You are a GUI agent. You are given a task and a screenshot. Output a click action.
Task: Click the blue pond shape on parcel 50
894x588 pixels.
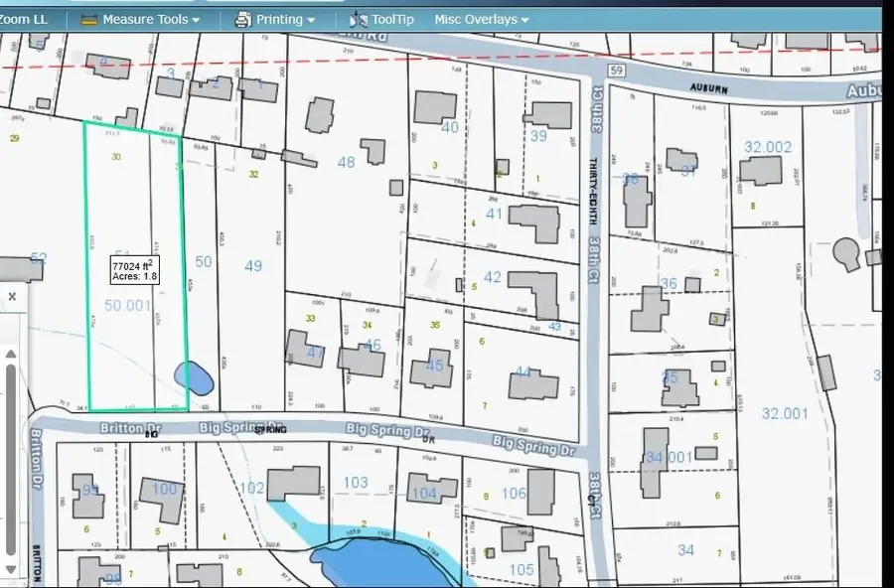coord(192,375)
